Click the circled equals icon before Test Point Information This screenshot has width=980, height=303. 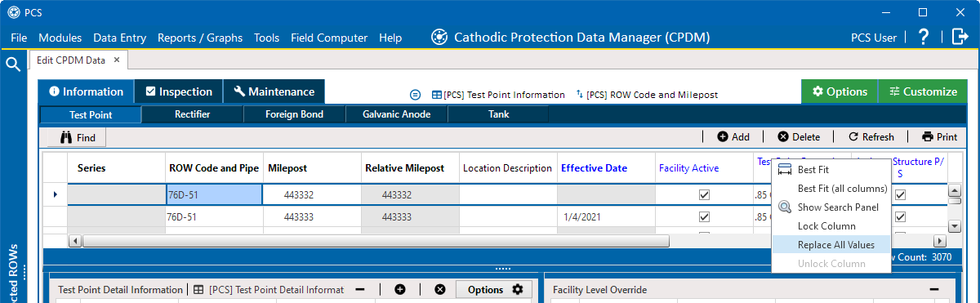[x=415, y=94]
